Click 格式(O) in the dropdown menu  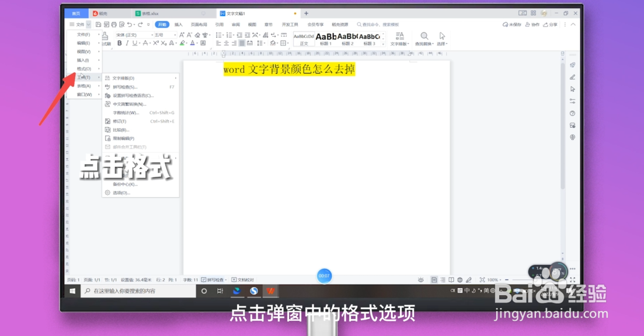(84, 68)
